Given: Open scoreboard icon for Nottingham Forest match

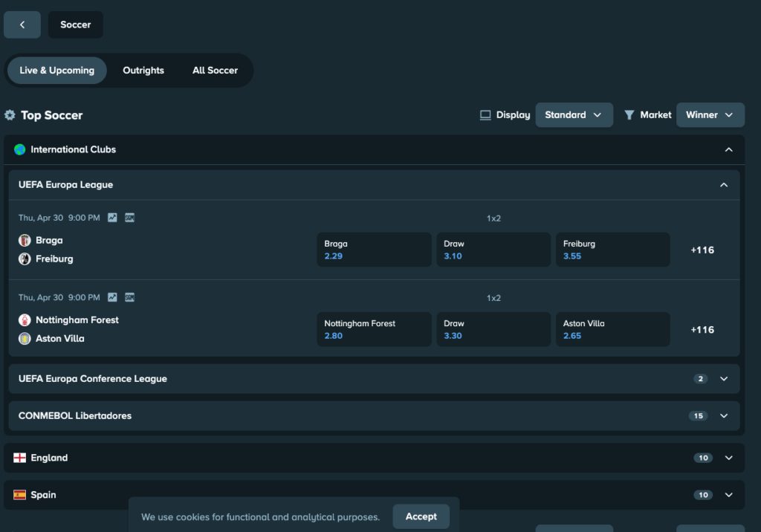Looking at the screenshot, I should [x=129, y=297].
